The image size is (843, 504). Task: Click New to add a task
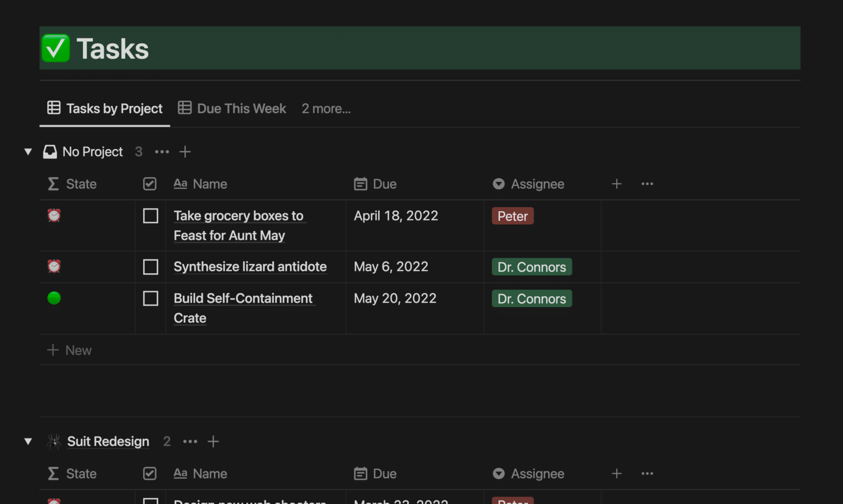coord(69,350)
